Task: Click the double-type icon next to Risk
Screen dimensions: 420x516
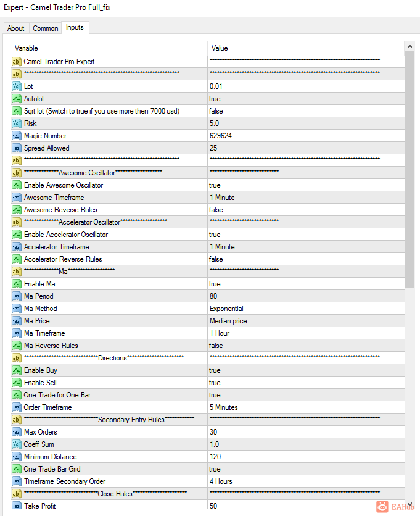Action: (17, 123)
